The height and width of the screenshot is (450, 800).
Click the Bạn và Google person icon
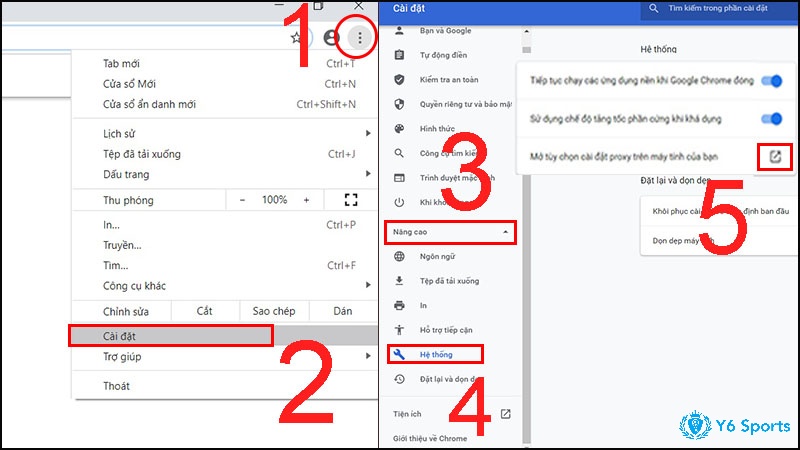(x=399, y=31)
